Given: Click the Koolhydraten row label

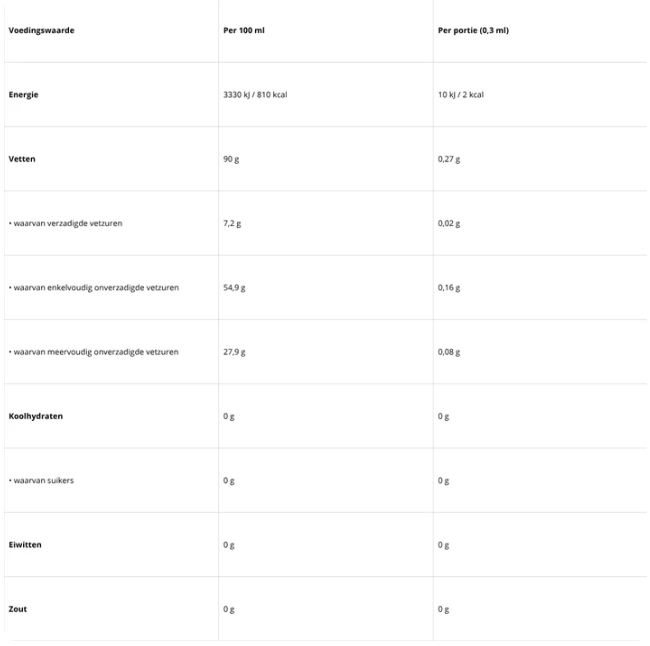Looking at the screenshot, I should pos(35,416).
